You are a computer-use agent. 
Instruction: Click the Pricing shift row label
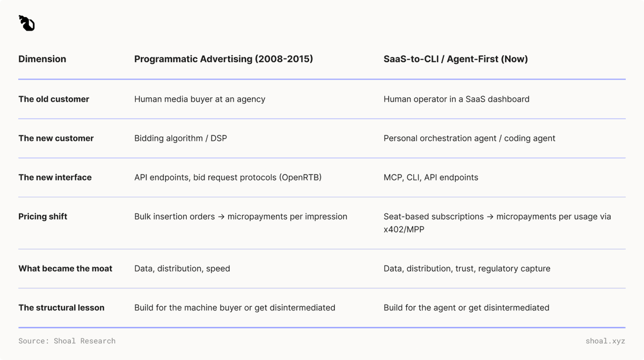pos(43,217)
